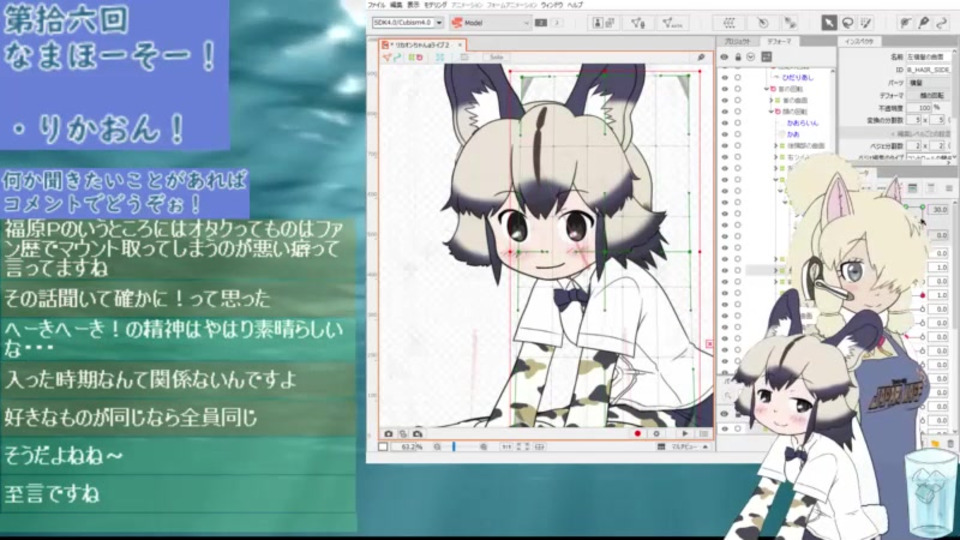This screenshot has height=540, width=960.
Task: Open the デフォーマ dropdown in inspector
Action: point(928,96)
